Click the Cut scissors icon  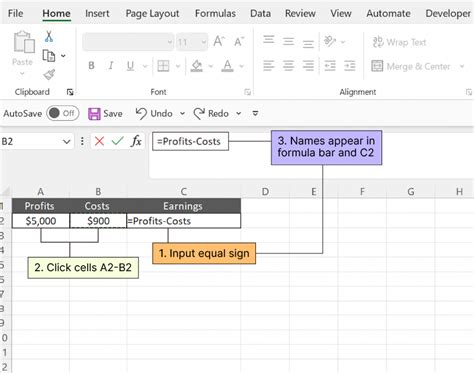49,36
